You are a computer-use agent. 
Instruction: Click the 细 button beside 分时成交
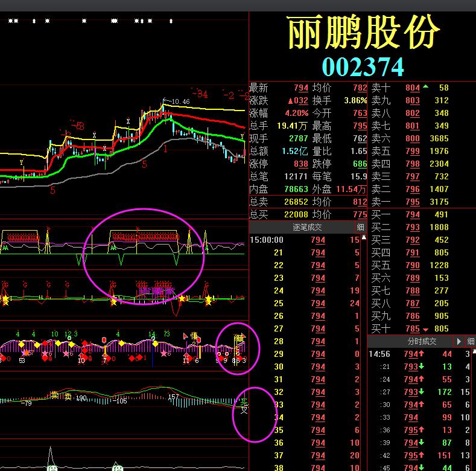[x=470, y=342]
